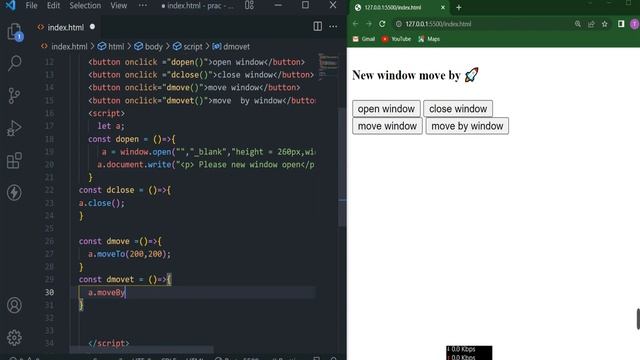Viewport: 640px width, 360px height.
Task: Select the index.html editor tab
Action: pos(65,27)
